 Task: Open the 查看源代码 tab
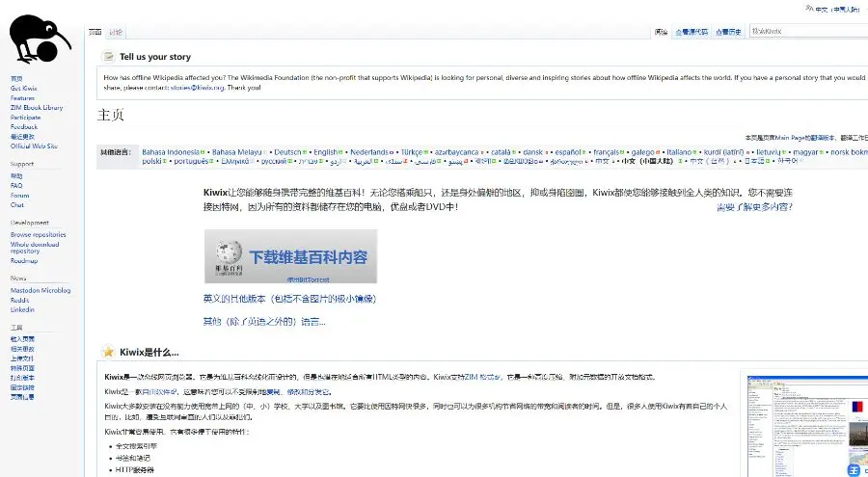(x=692, y=32)
